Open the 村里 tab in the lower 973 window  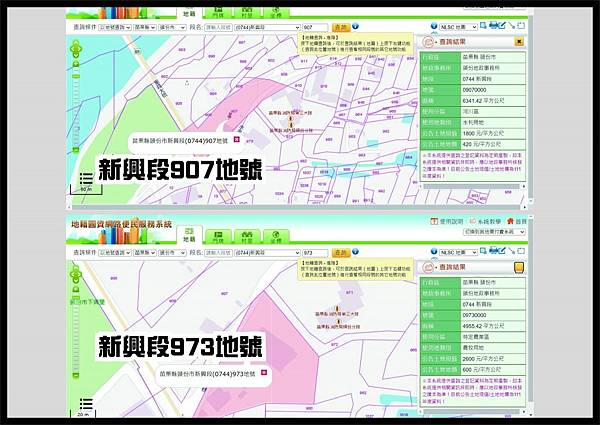(x=247, y=237)
